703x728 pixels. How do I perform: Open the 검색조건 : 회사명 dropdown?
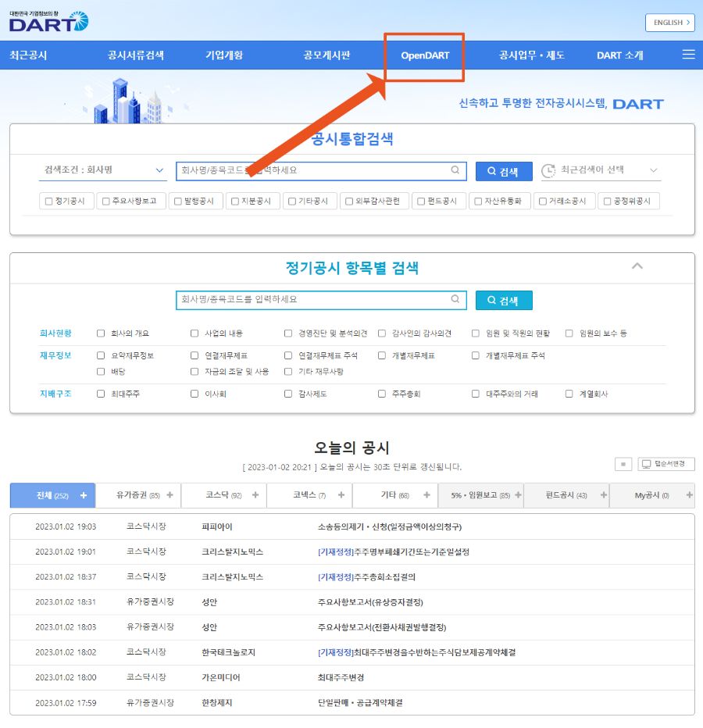coord(102,170)
